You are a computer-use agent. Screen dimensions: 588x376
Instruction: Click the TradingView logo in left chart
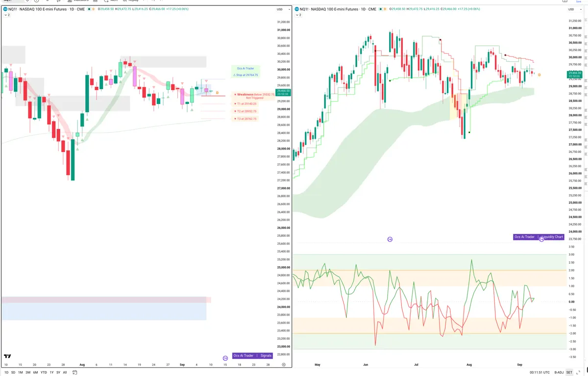click(x=7, y=356)
